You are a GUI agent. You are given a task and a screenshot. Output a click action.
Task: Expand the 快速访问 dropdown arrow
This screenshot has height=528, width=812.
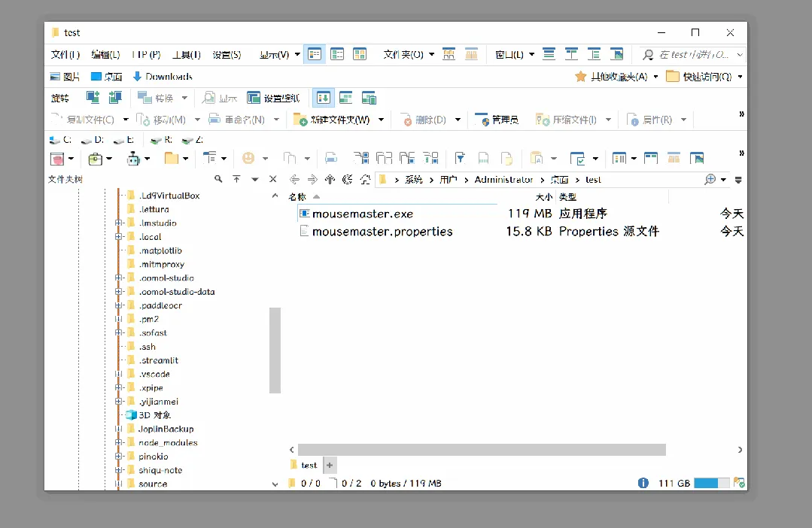[x=740, y=77]
